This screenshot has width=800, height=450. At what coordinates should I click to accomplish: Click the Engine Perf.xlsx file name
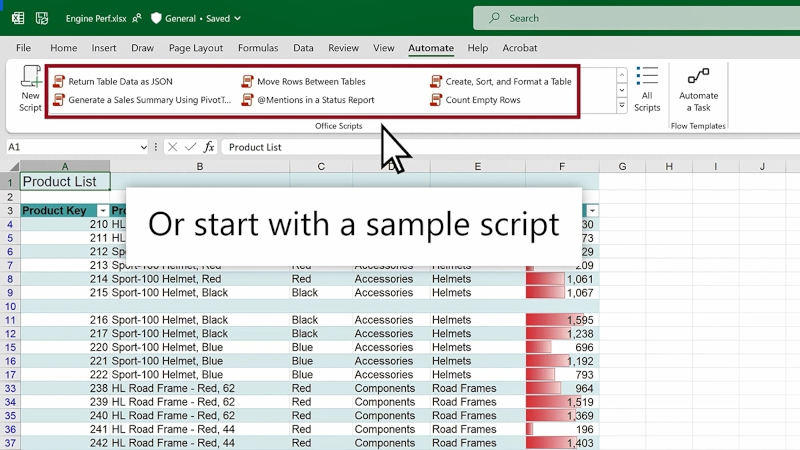point(96,18)
